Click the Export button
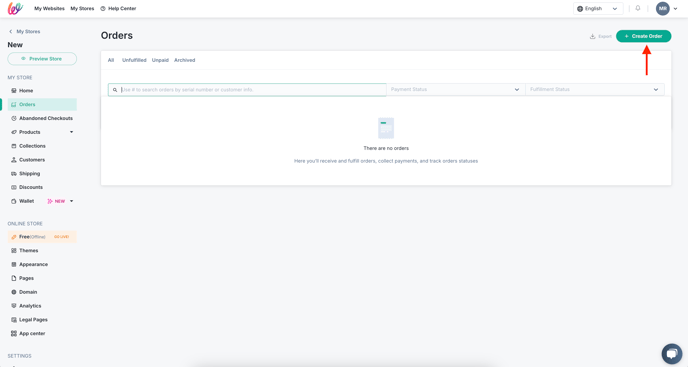 coord(601,36)
